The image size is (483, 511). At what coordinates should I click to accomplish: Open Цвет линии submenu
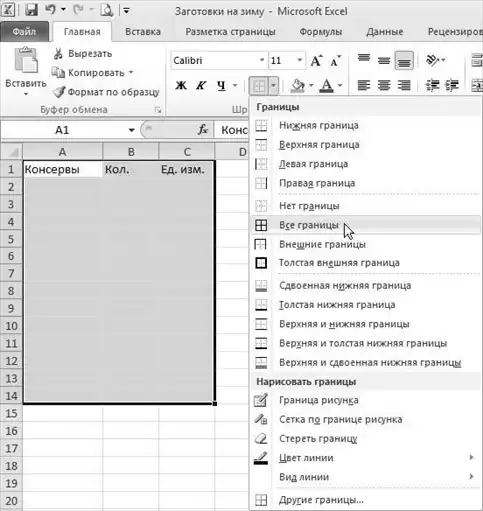(365, 458)
